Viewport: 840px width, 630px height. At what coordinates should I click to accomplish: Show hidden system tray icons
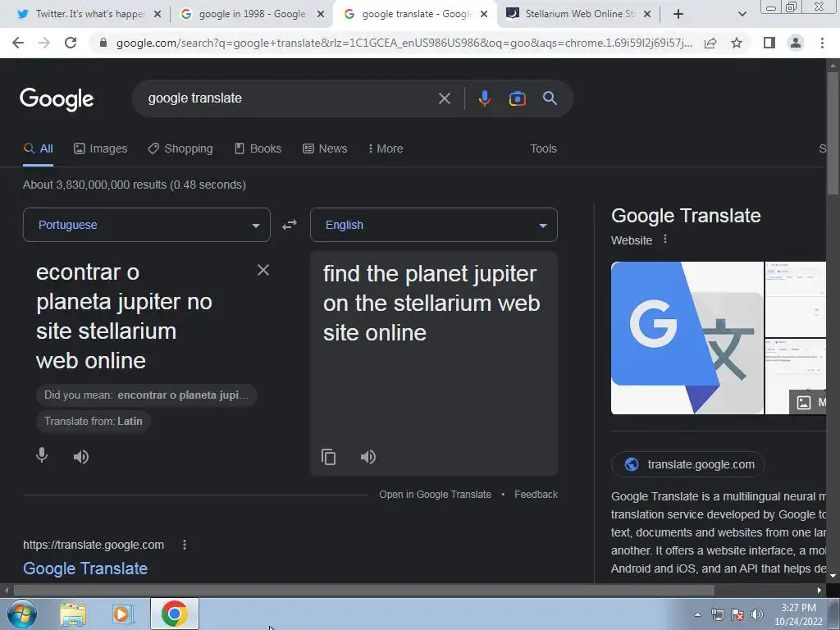click(697, 614)
